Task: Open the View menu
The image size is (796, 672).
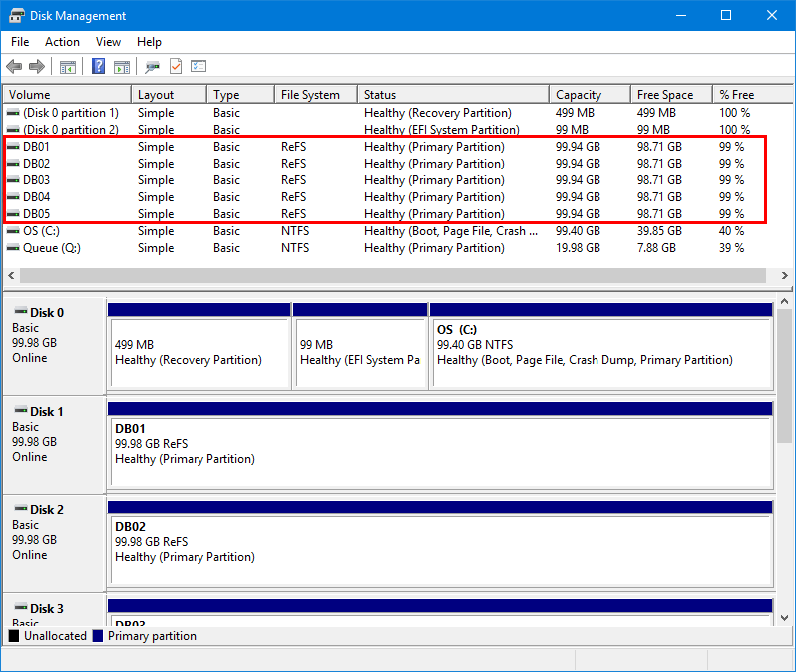Action: pos(108,42)
